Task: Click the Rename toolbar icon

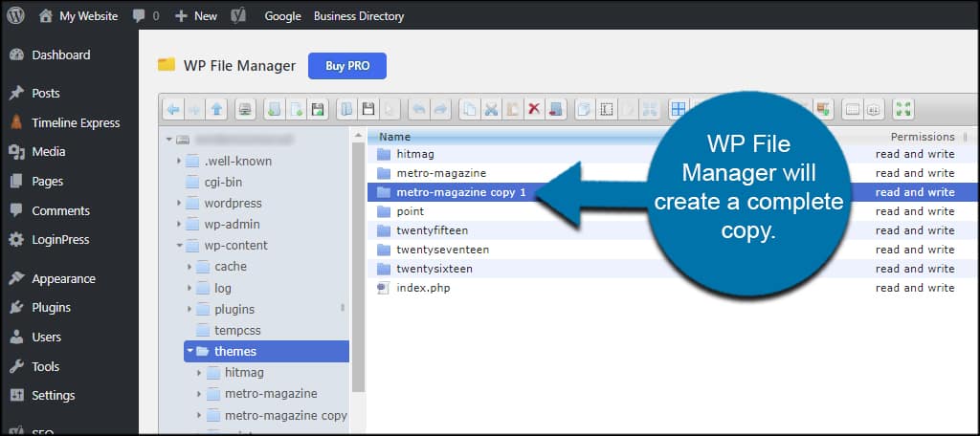Action: pos(606,109)
